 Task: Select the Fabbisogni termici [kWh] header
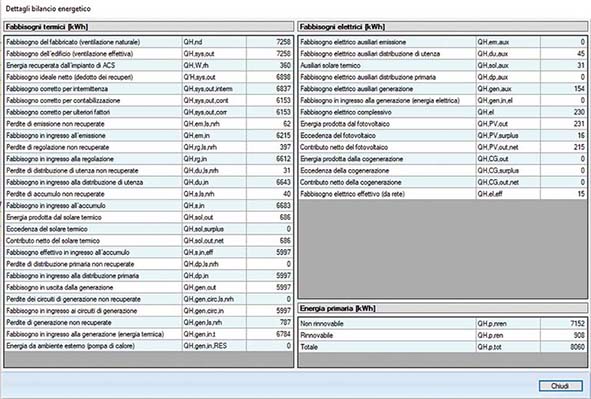pyautogui.click(x=149, y=27)
